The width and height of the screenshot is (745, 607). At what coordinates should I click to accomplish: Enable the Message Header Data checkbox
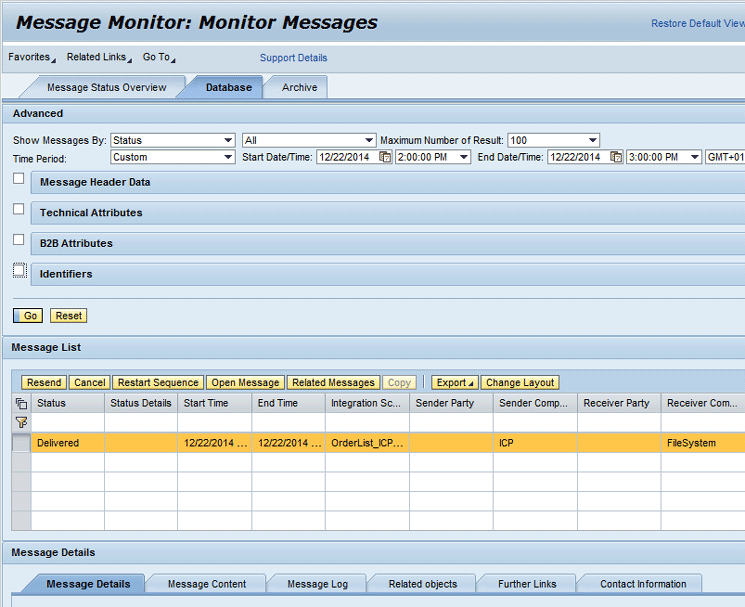point(19,179)
